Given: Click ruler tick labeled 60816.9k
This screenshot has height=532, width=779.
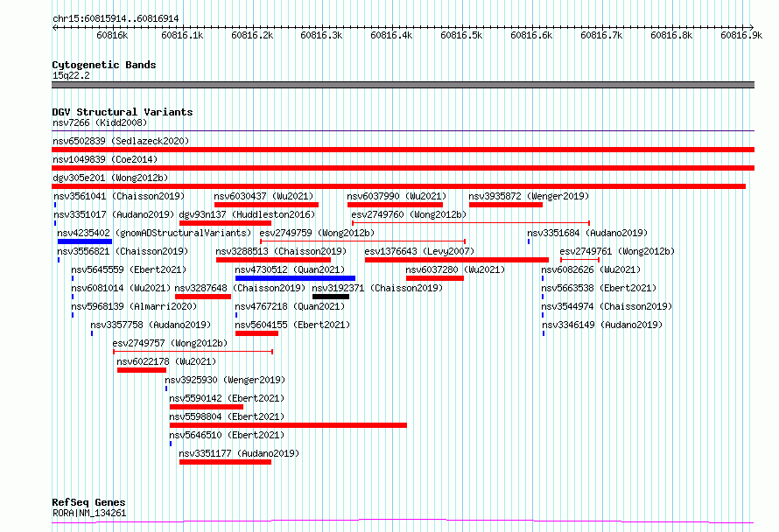Looking at the screenshot, I should [x=741, y=35].
